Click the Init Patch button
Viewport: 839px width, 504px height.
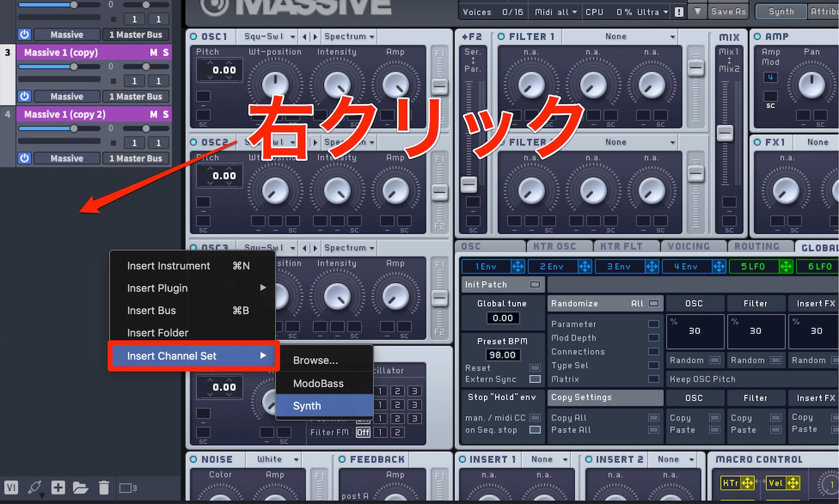(502, 285)
